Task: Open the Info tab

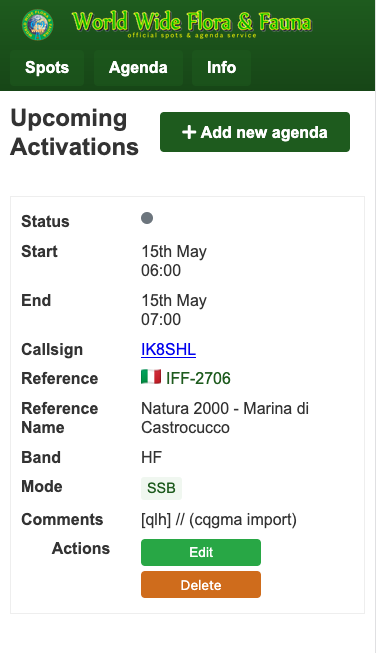Action: 222,67
